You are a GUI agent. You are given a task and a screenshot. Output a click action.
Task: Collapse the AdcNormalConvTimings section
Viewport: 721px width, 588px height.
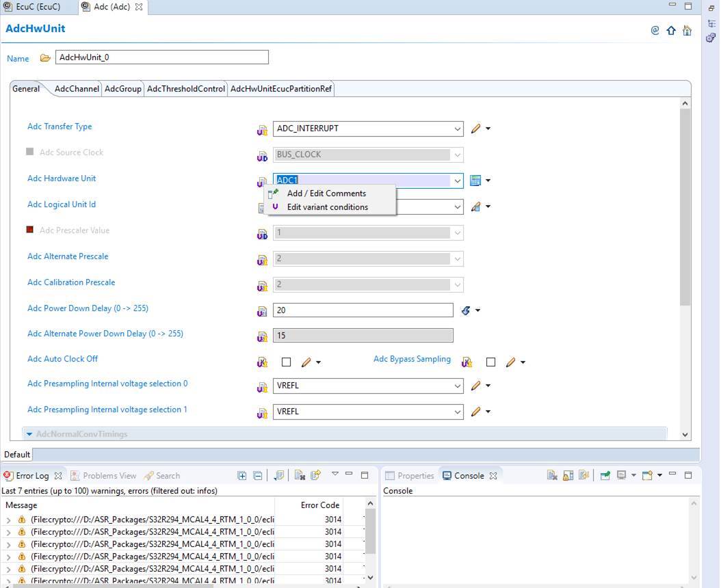(29, 433)
